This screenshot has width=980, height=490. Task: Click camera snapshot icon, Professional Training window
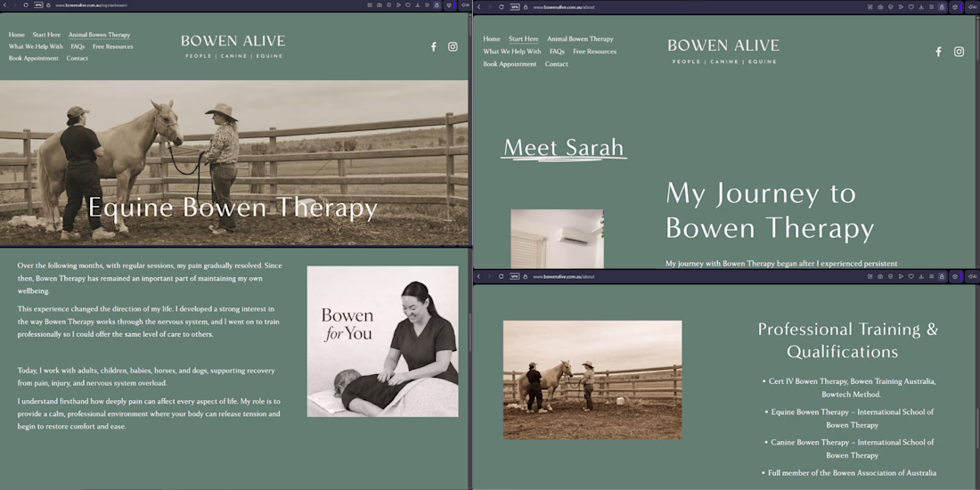click(880, 276)
